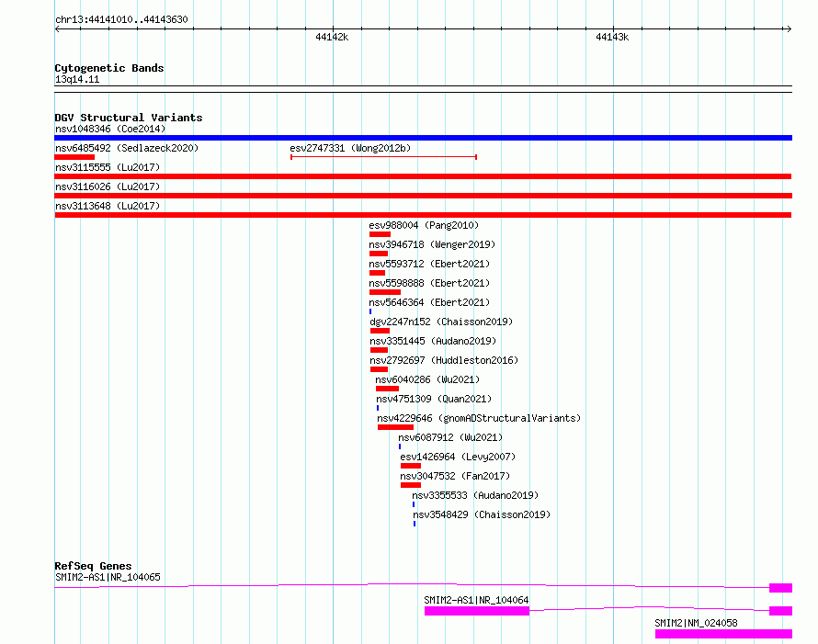Select the blue nsv1048346 variant bar
Image resolution: width=818 pixels, height=644 pixels.
click(x=423, y=138)
